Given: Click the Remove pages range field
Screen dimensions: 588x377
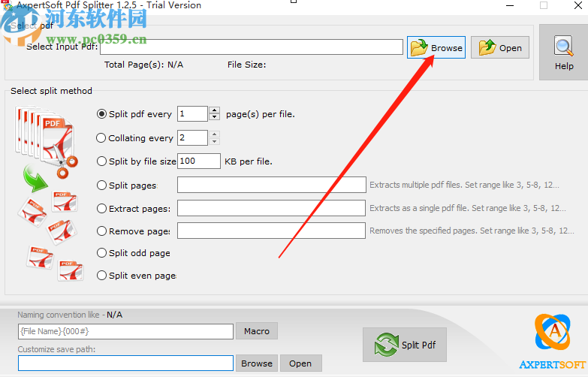Looking at the screenshot, I should 271,231.
